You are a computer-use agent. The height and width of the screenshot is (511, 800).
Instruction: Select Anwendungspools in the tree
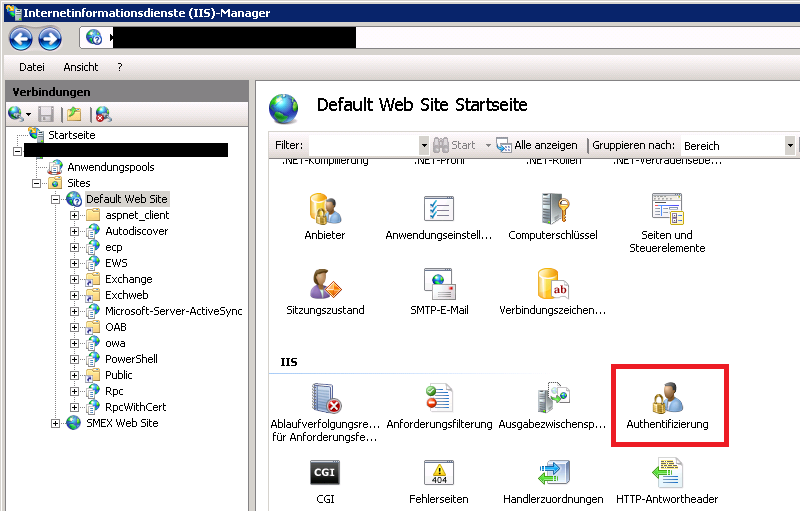click(110, 167)
